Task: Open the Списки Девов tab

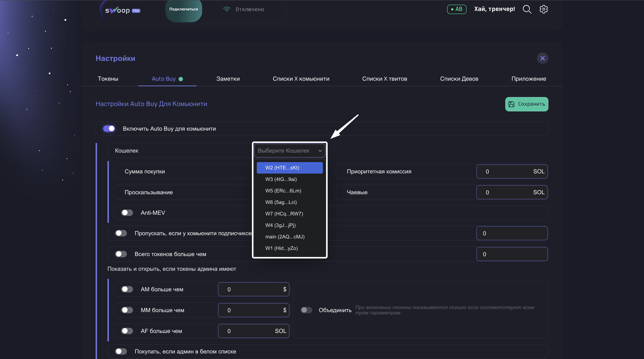Action: point(459,79)
